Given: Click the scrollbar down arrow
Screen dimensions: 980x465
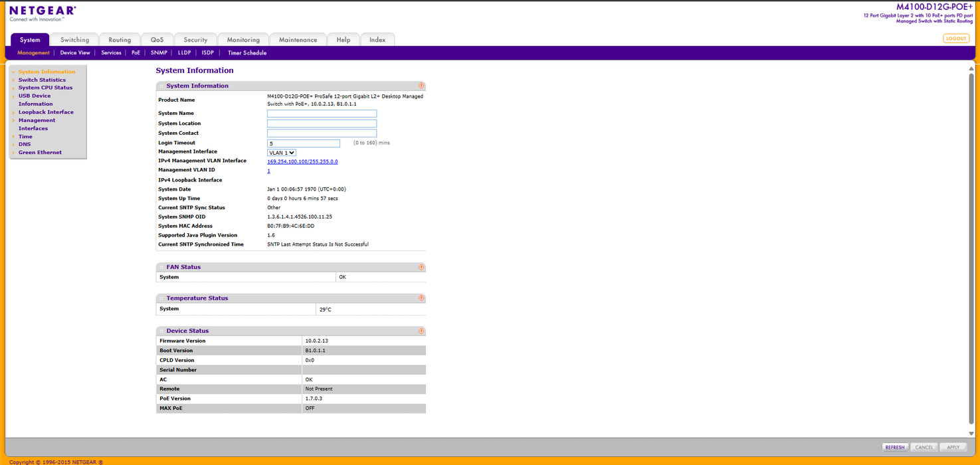Looking at the screenshot, I should point(971,433).
